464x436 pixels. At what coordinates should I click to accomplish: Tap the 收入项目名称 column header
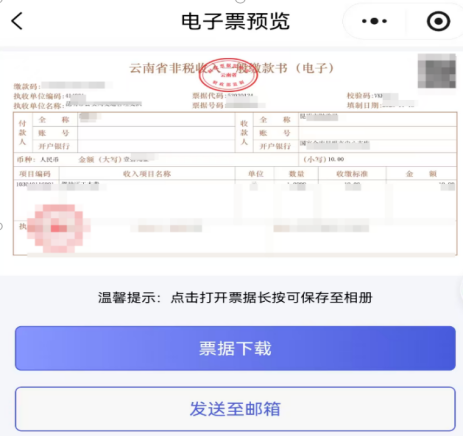click(147, 174)
